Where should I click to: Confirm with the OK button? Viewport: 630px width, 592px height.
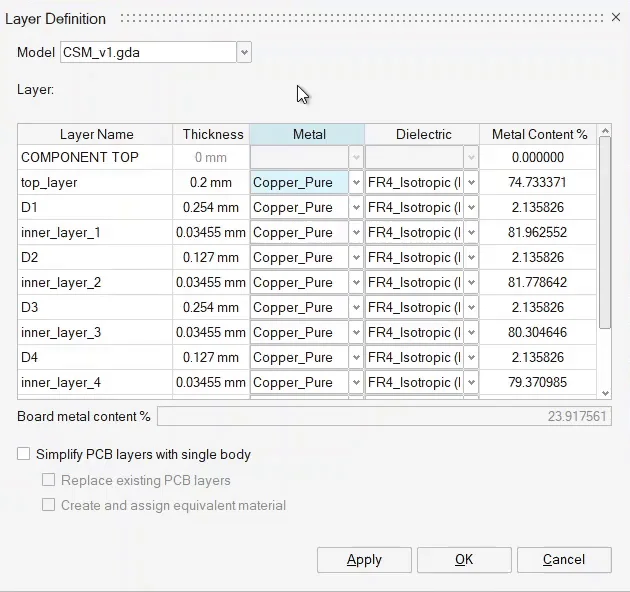[464, 559]
